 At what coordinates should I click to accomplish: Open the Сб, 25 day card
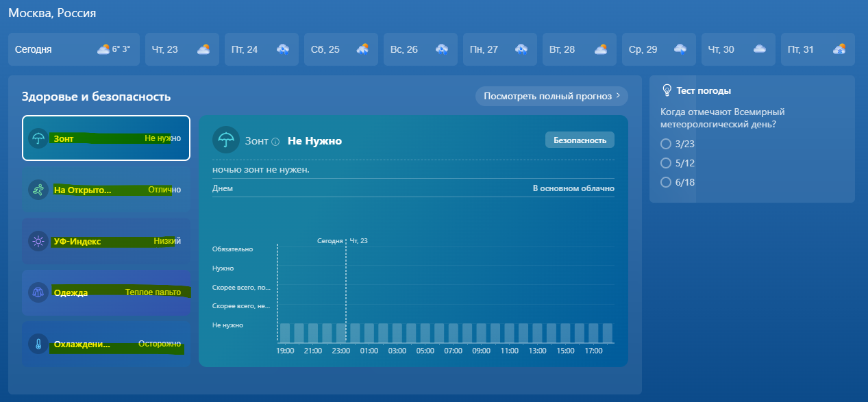coord(341,49)
